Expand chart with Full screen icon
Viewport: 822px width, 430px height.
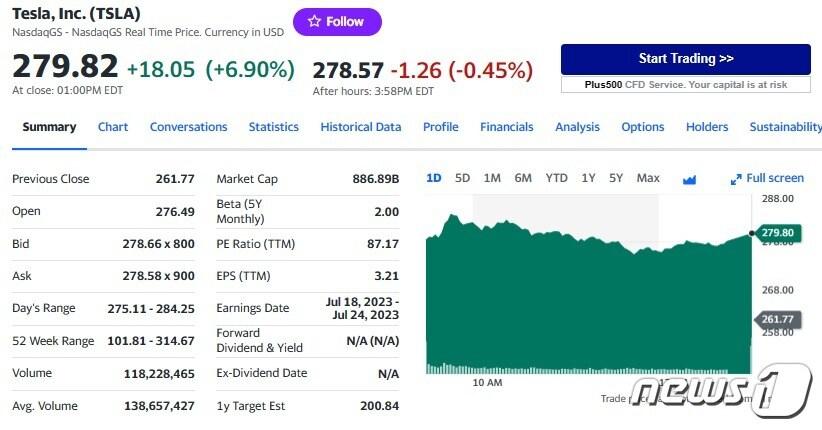click(x=767, y=178)
